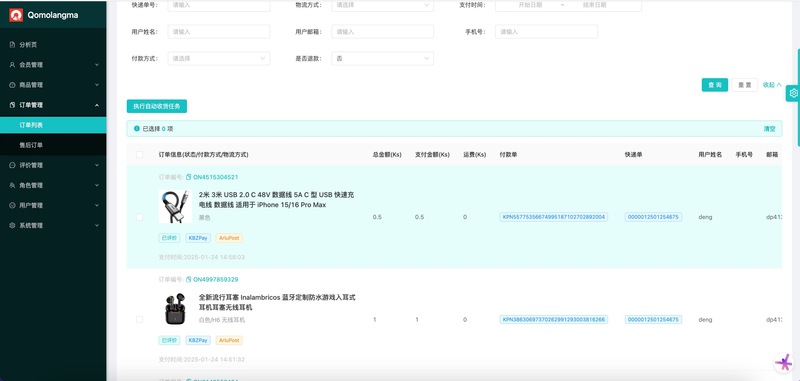Viewport: 800px width, 381px height.
Task: Click the USB cable product title text
Action: 277,200
